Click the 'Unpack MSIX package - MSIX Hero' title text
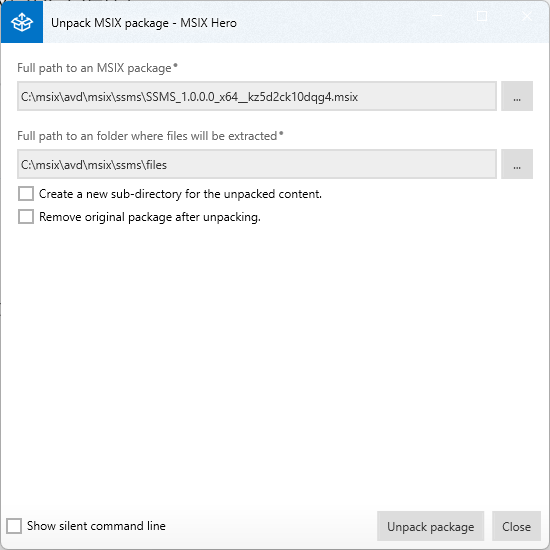Screen dimensions: 550x550 [x=144, y=23]
